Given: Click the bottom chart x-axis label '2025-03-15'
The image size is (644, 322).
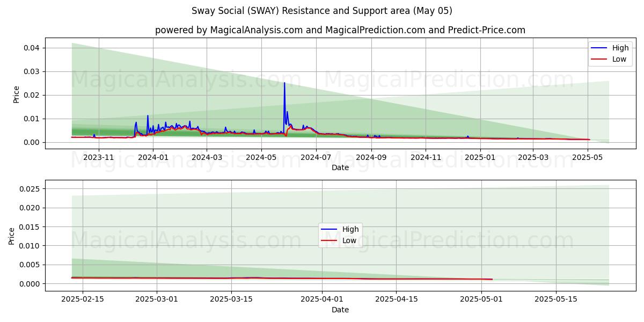Looking at the screenshot, I should (x=231, y=299).
